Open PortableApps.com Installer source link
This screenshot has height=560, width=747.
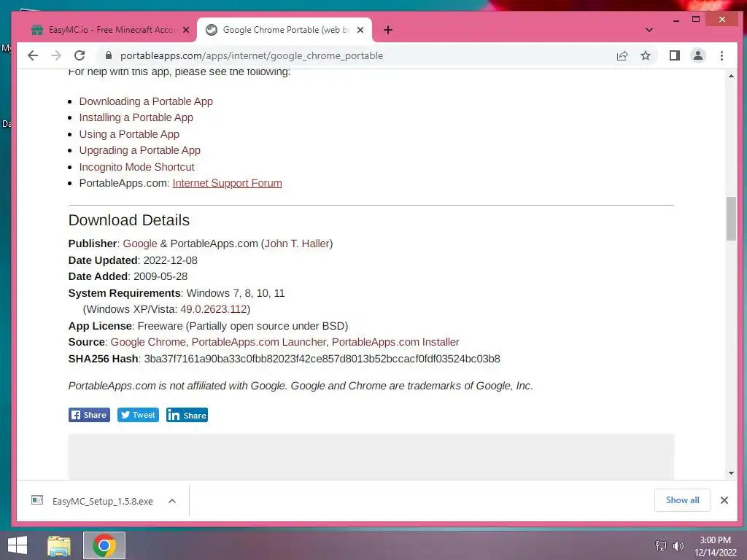click(x=395, y=343)
